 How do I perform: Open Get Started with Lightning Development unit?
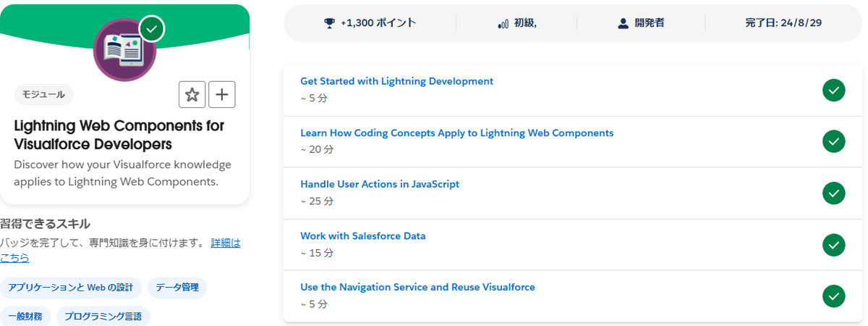[x=396, y=81]
